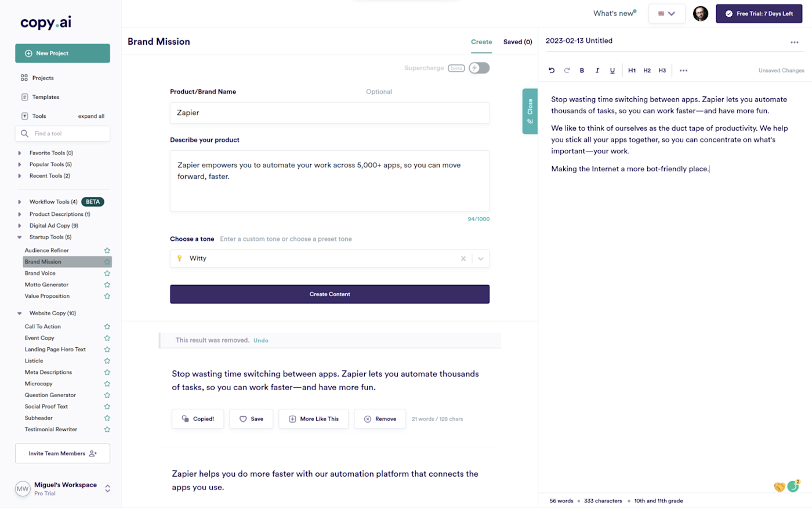
Task: Open Miguel's Workspace switcher
Action: point(63,489)
